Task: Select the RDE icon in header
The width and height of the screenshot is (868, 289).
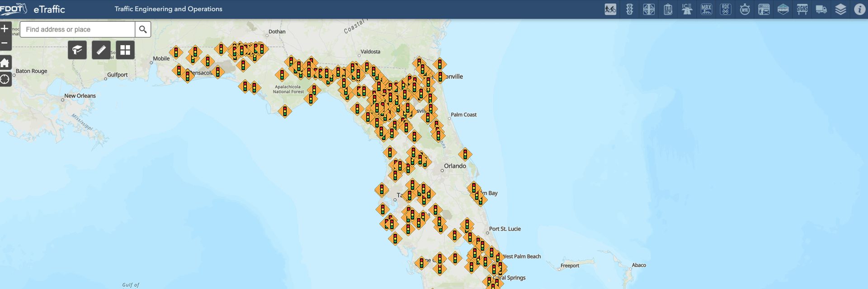Action: 726,9
